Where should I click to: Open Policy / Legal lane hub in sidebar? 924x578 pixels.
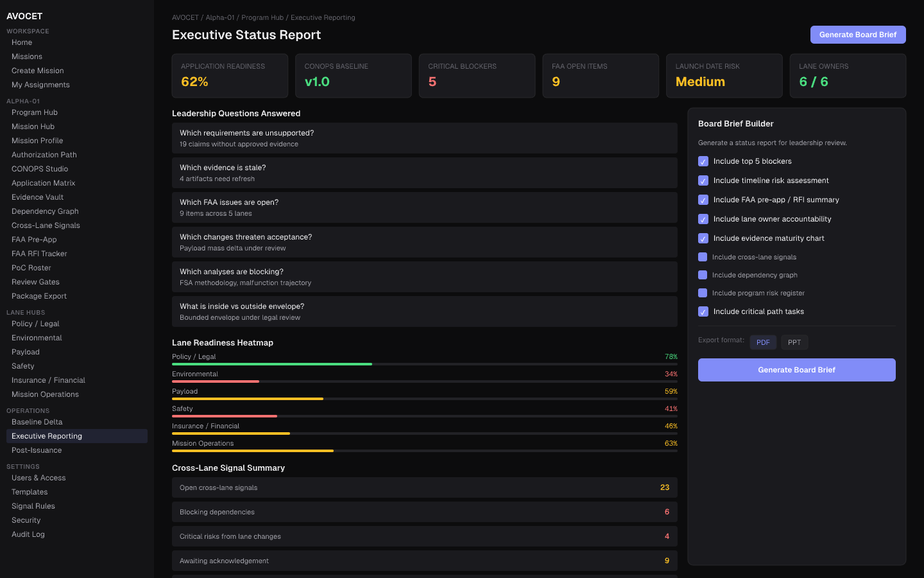pos(77,324)
